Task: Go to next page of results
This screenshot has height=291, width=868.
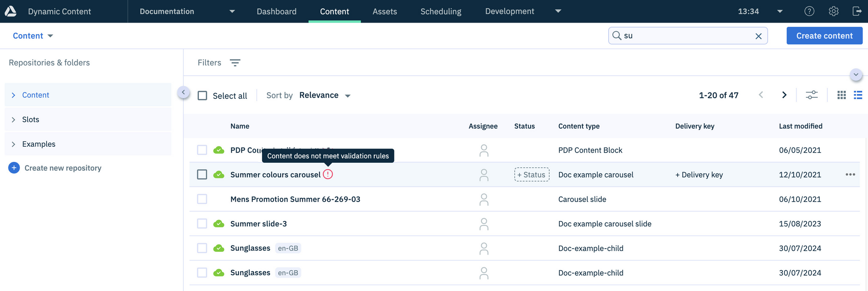Action: tap(784, 95)
